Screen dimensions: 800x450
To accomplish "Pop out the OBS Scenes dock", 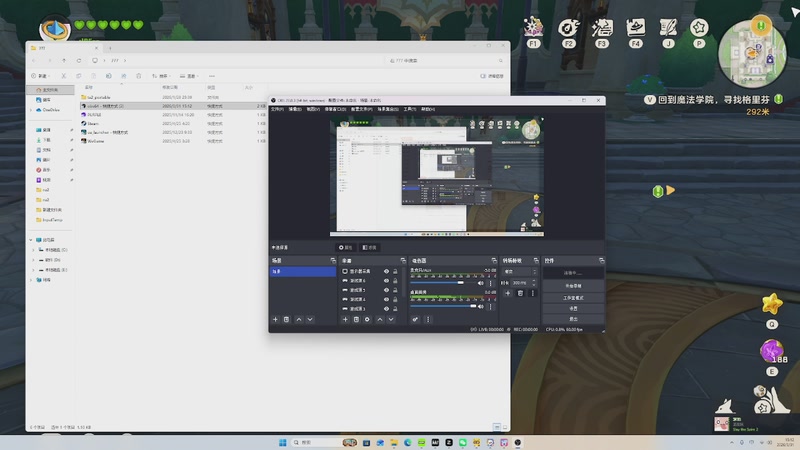I will [x=333, y=261].
